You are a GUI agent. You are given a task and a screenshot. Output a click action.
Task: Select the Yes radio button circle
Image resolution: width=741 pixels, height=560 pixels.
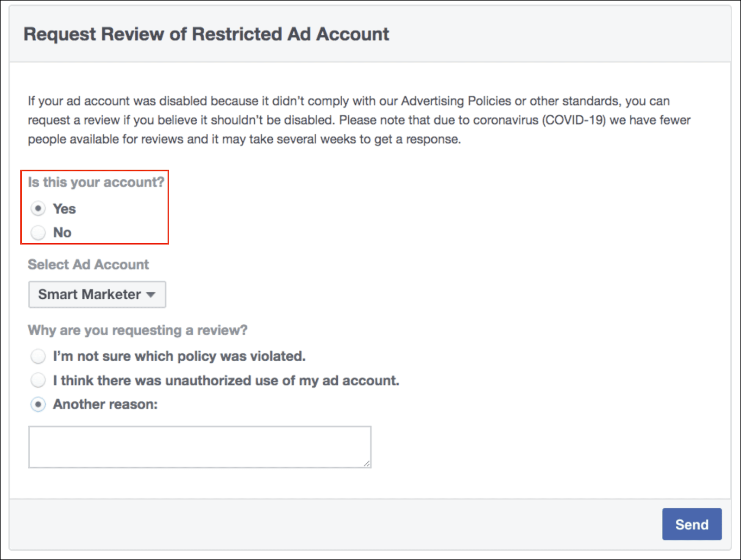click(38, 209)
